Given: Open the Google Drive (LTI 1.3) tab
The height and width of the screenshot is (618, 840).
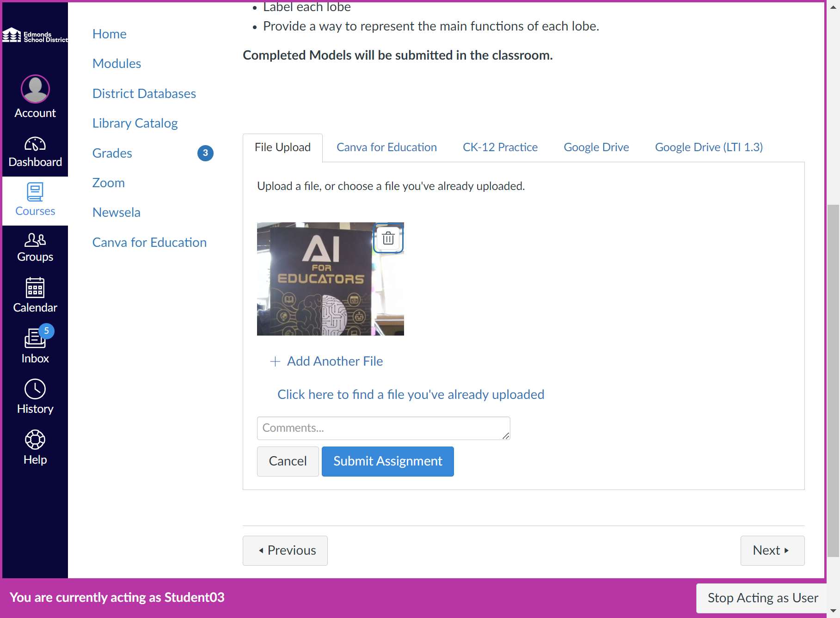Looking at the screenshot, I should 709,147.
